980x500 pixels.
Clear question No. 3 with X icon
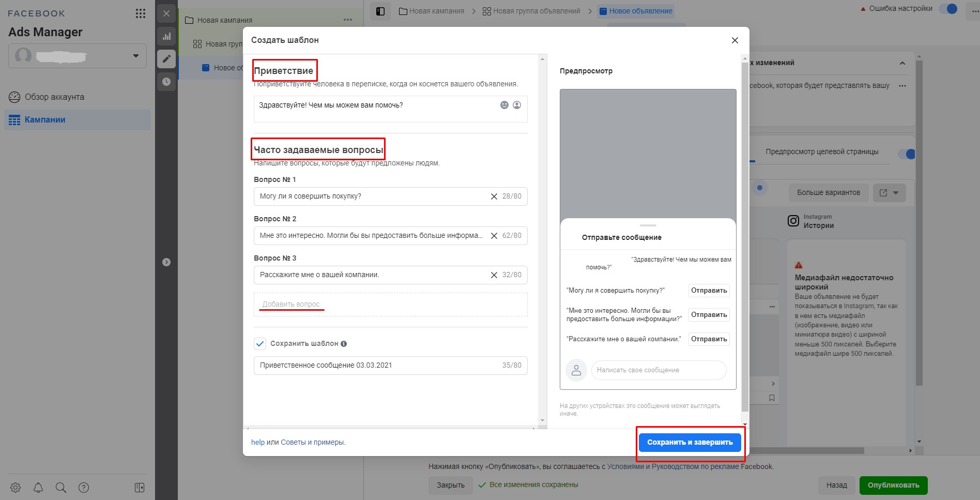point(494,275)
